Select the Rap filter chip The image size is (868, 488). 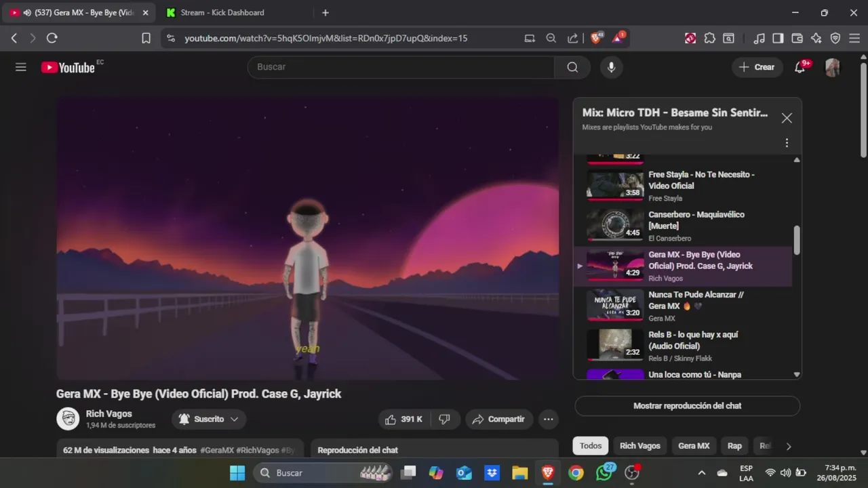pyautogui.click(x=734, y=446)
